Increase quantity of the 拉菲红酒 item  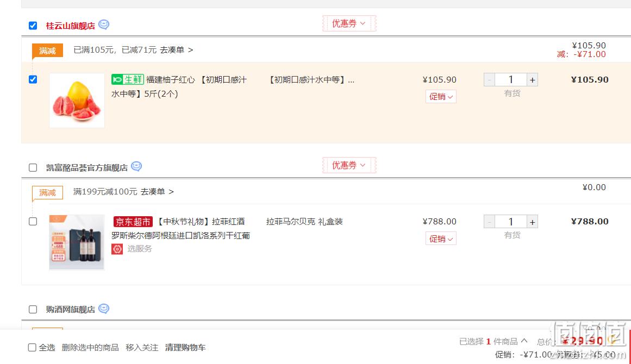click(x=533, y=222)
